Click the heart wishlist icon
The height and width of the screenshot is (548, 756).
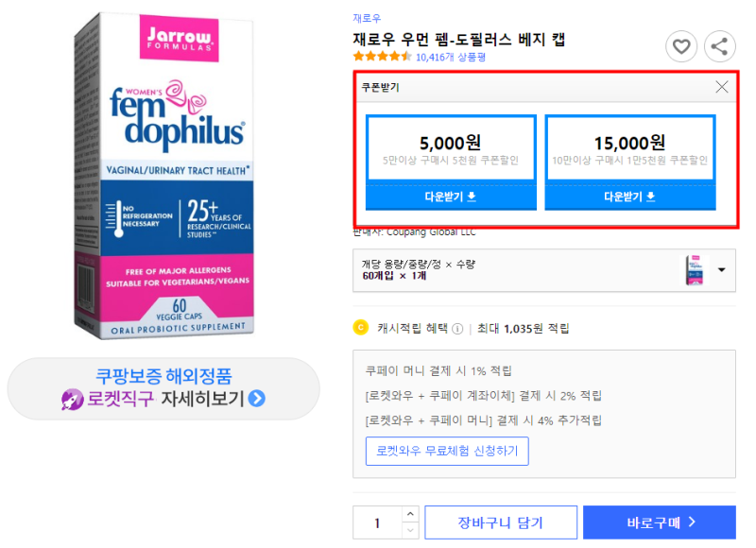(681, 45)
